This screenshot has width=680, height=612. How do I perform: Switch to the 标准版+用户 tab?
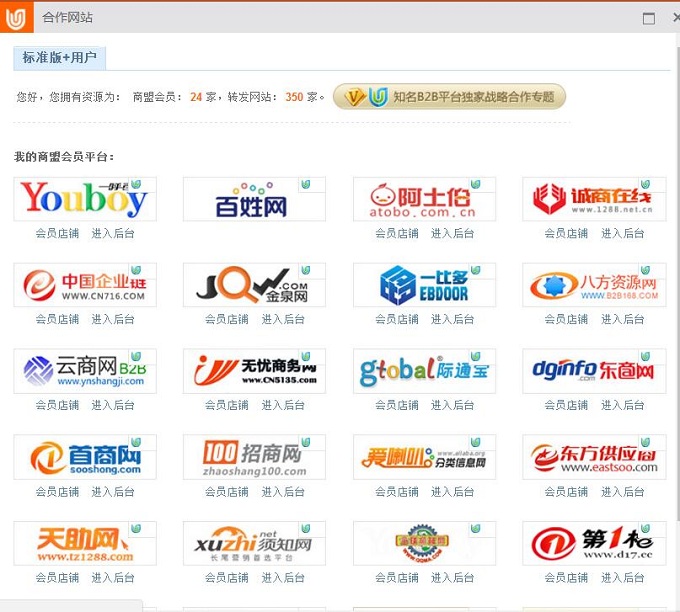point(59,58)
